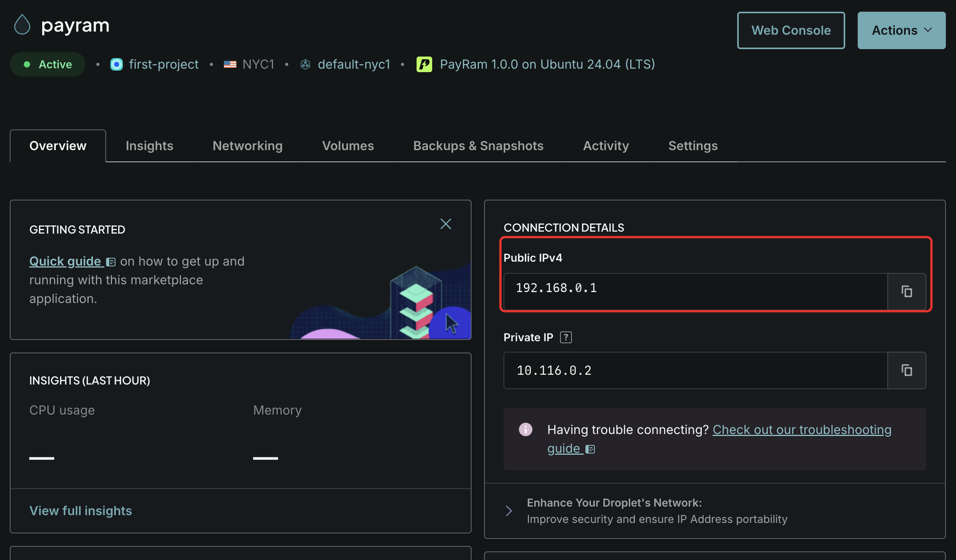Click View full insights link
Viewport: 956px width, 560px height.
(81, 511)
